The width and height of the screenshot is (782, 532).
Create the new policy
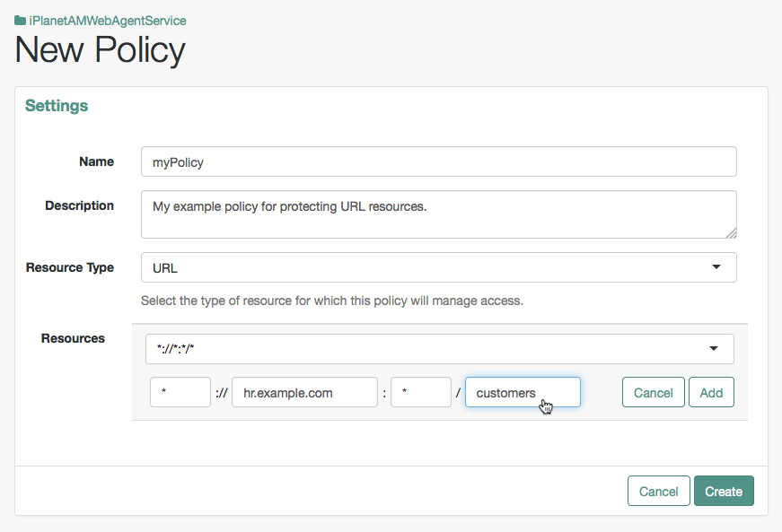coord(724,491)
